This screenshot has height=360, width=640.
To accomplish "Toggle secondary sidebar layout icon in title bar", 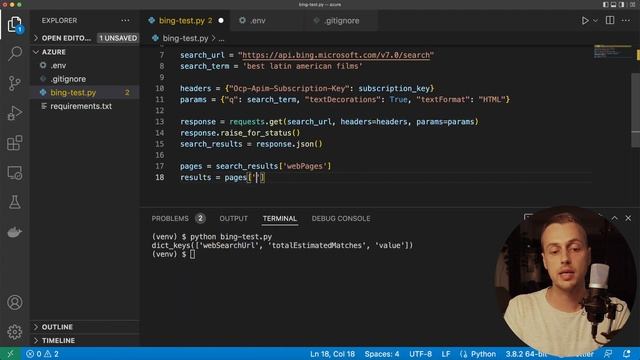I will 621,4.
